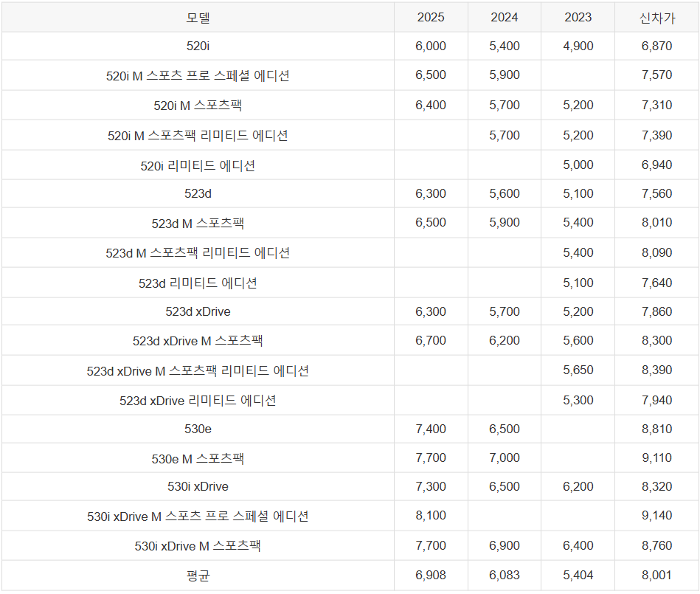The image size is (700, 594).
Task: Select the 530i xDrive M 스포츠팩 cell
Action: coord(198,546)
